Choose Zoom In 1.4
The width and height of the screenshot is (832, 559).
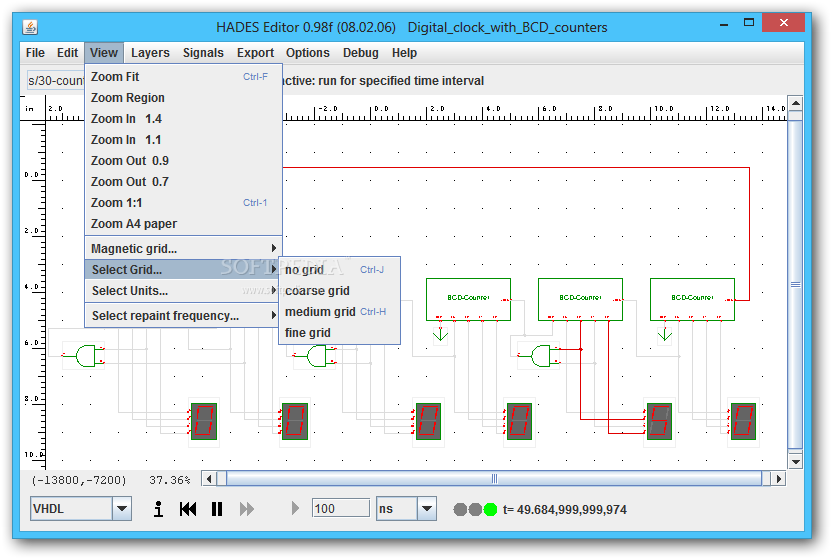point(184,119)
